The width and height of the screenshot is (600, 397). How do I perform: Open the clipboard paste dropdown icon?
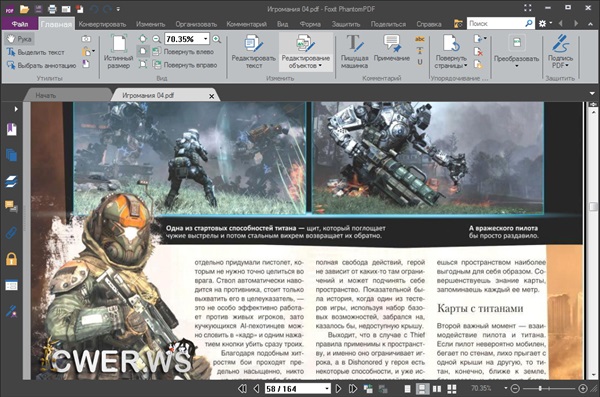(x=88, y=51)
